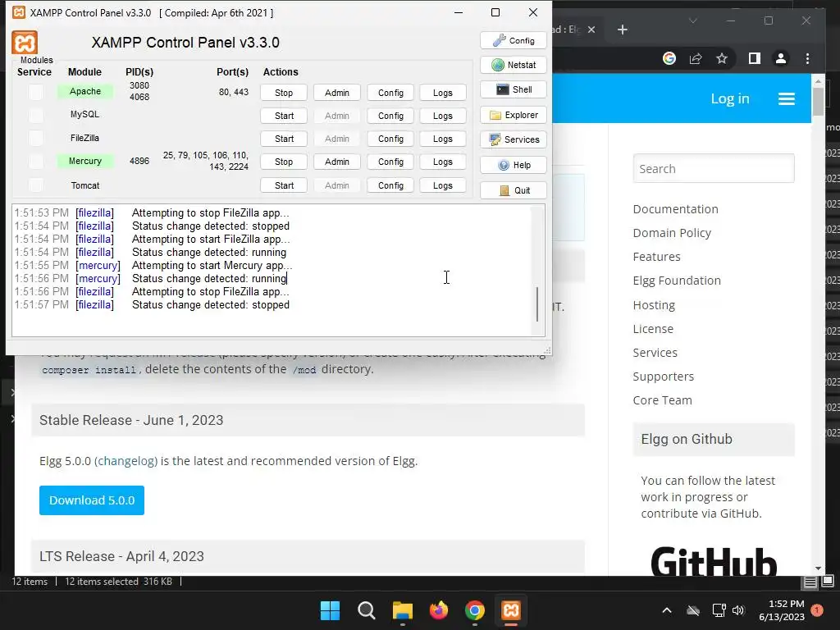
Task: Open Windows Start menu
Action: click(x=330, y=610)
